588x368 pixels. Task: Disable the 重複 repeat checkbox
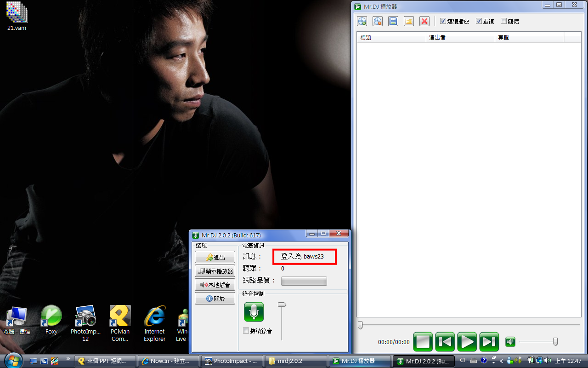[479, 21]
